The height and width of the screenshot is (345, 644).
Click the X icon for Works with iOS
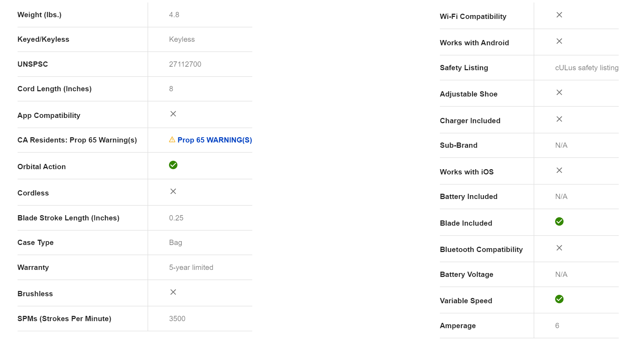559,170
